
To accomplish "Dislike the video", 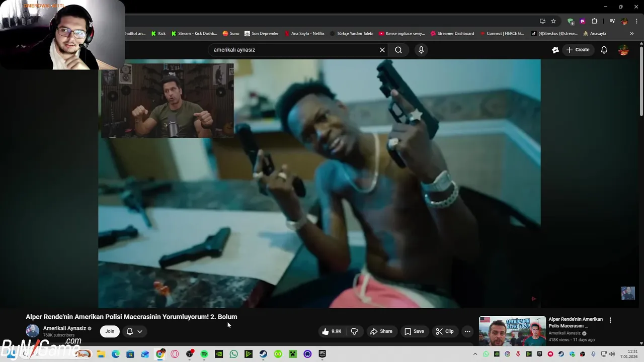I will coord(354,331).
